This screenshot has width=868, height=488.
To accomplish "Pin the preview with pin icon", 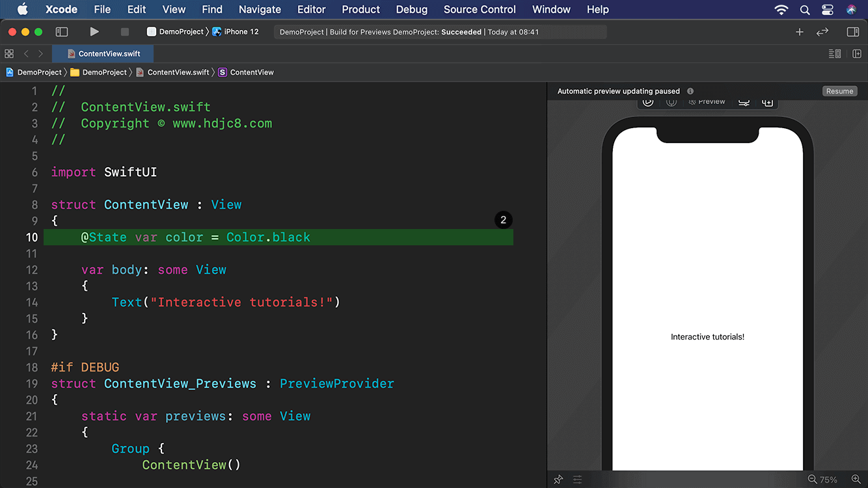I will tap(558, 480).
